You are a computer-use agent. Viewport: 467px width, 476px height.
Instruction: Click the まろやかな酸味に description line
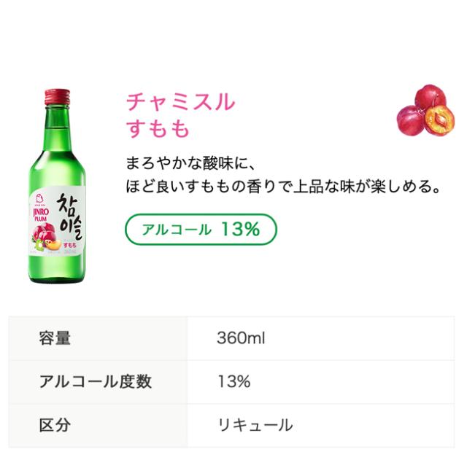click(x=191, y=161)
